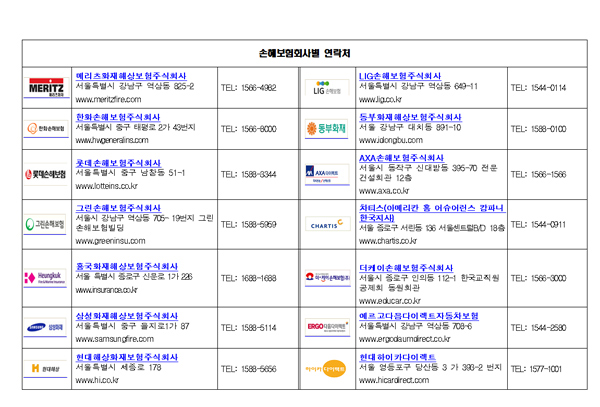
Task: Click the TEL: 1688-1688 cell
Action: [258, 278]
